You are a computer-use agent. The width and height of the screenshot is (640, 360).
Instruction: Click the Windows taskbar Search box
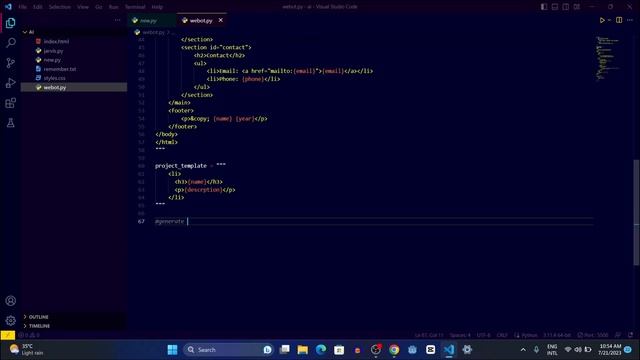(228, 350)
